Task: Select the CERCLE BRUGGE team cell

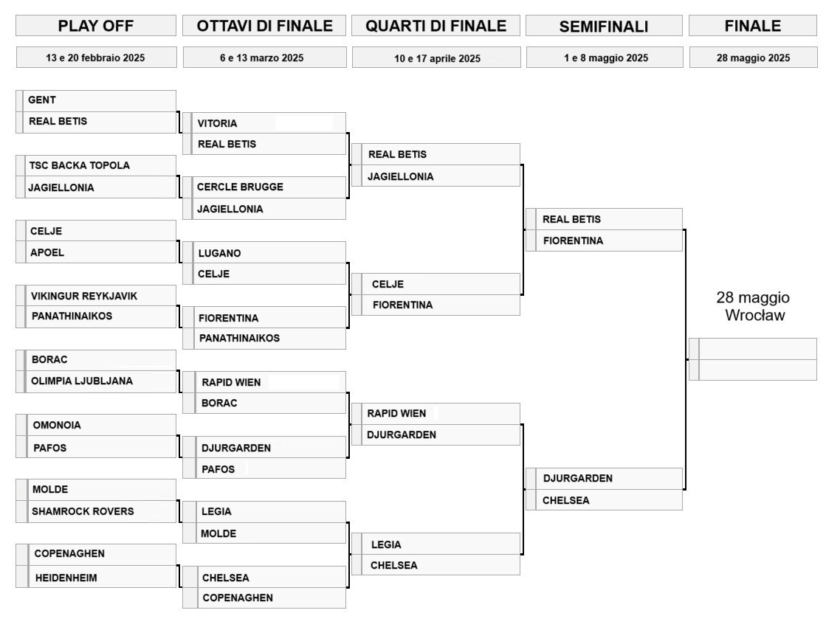Action: [268, 187]
